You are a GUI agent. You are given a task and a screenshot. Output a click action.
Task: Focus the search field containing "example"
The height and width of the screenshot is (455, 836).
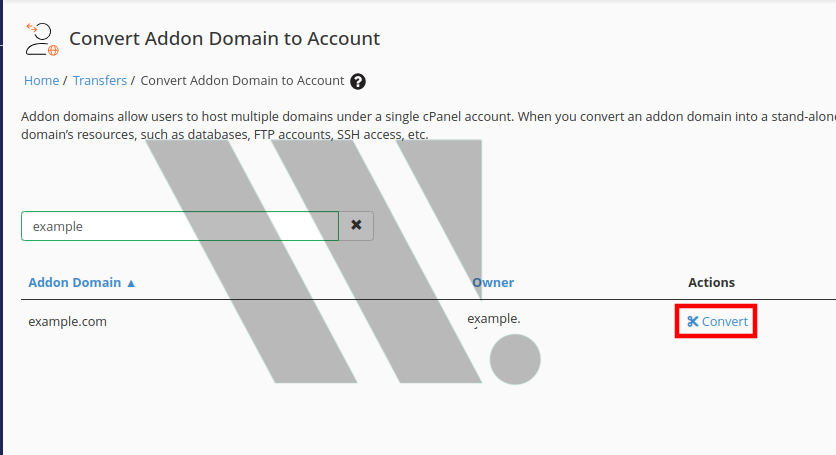180,226
